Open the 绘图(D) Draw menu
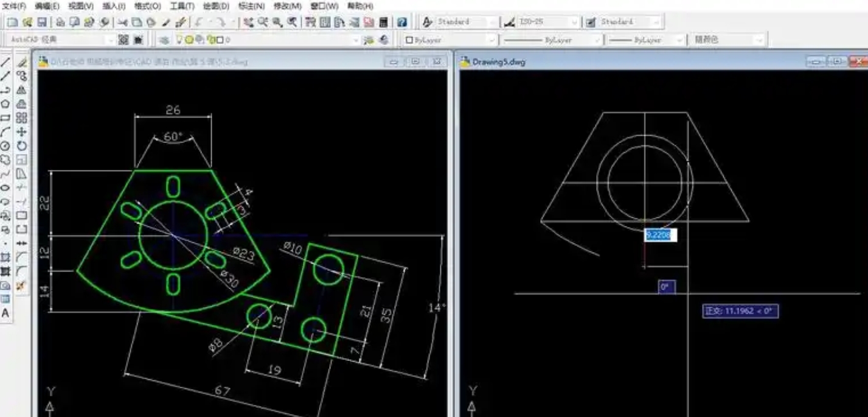The height and width of the screenshot is (417, 868). 216,6
